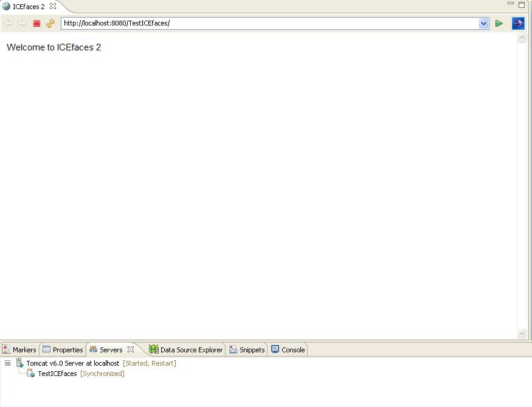The image size is (532, 407).
Task: Select the Servers tab
Action: 111,350
